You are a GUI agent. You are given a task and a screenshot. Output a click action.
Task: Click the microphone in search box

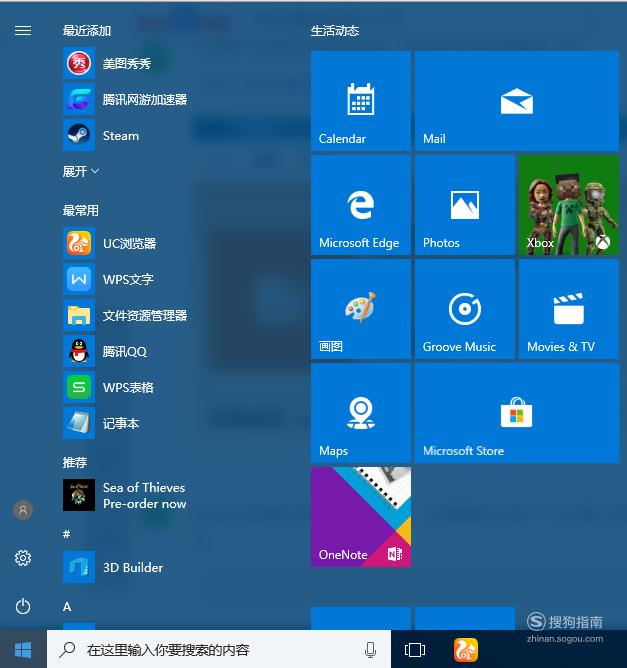371,650
